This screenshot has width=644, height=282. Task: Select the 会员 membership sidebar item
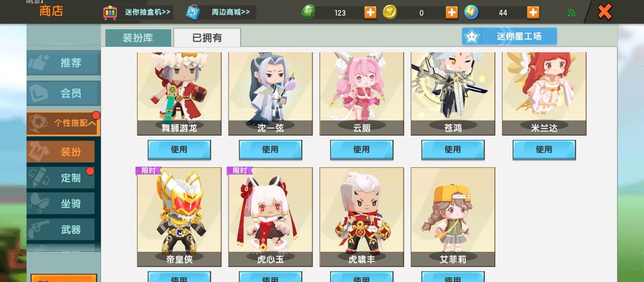pos(63,93)
